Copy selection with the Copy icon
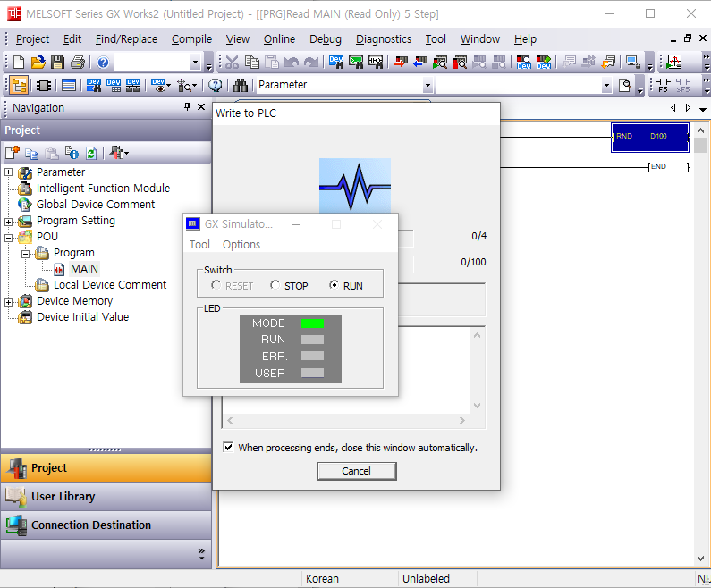 [251, 62]
